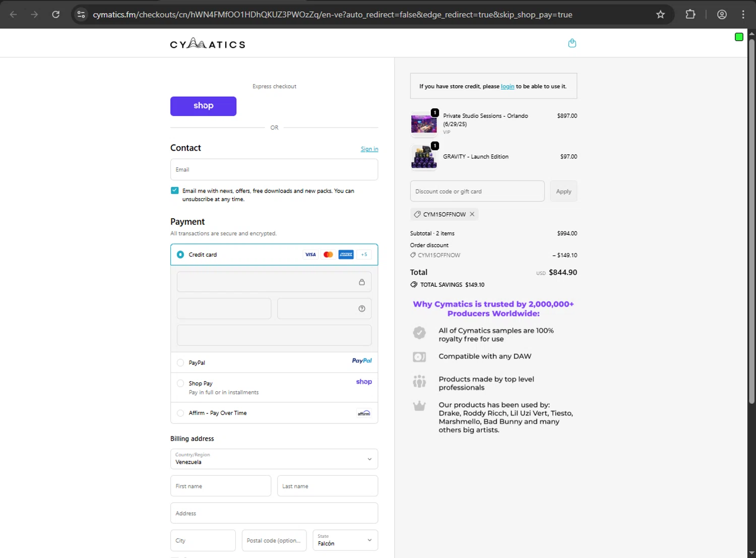The width and height of the screenshot is (756, 558).
Task: Click 'Subtotal · 2 items' text
Action: (x=432, y=233)
